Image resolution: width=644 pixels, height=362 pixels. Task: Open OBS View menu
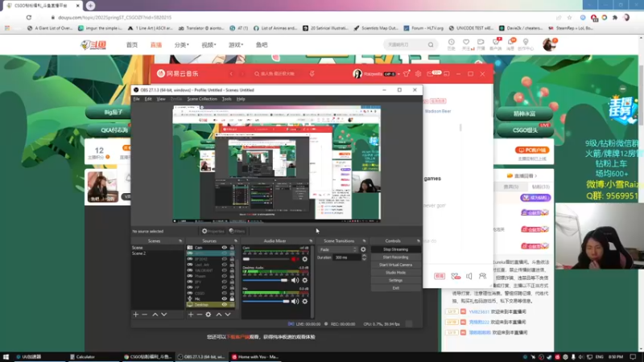click(x=161, y=99)
